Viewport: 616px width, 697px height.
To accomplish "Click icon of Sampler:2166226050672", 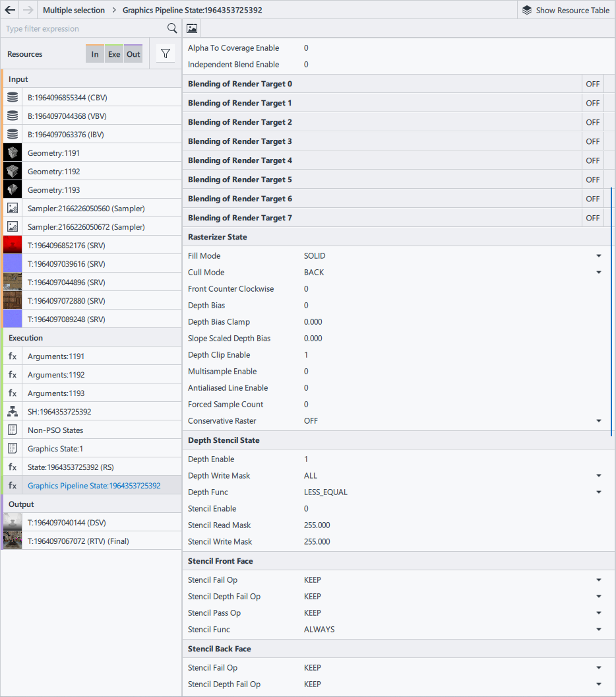I will (13, 226).
